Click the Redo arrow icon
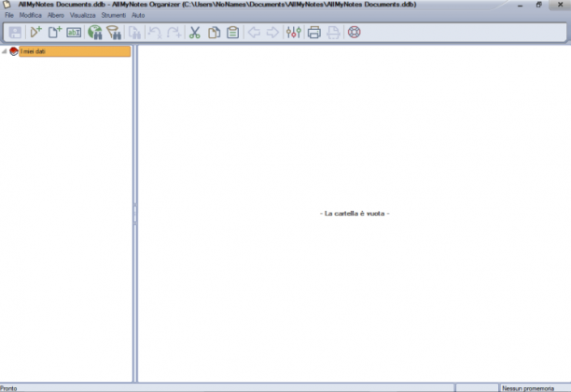The width and height of the screenshot is (571, 392). pyautogui.click(x=174, y=33)
